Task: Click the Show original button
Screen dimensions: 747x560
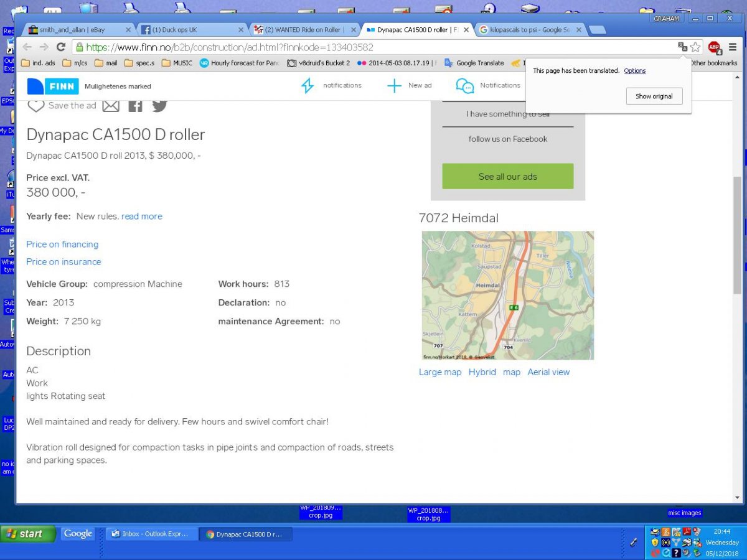Action: coord(654,96)
